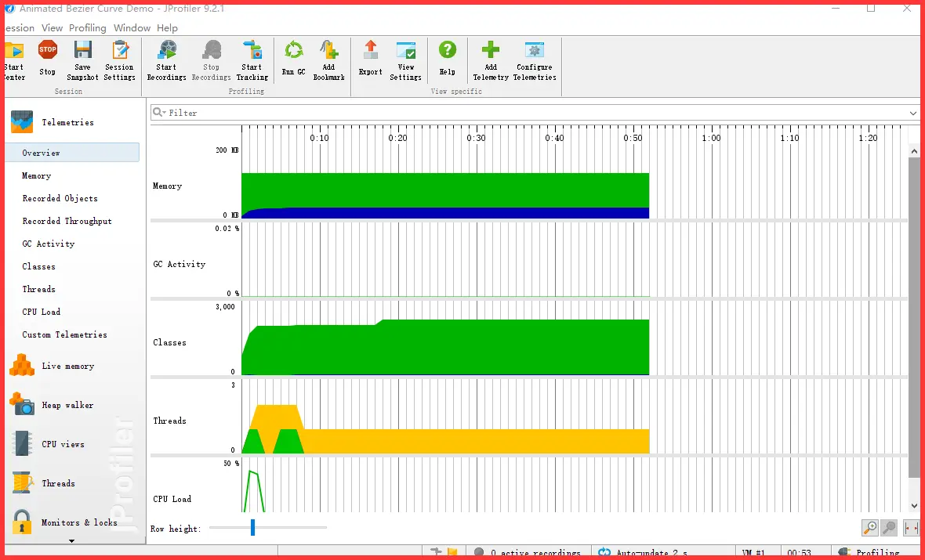The width and height of the screenshot is (925, 560).
Task: Select Recorded Throughput telemetry
Action: pyautogui.click(x=67, y=221)
